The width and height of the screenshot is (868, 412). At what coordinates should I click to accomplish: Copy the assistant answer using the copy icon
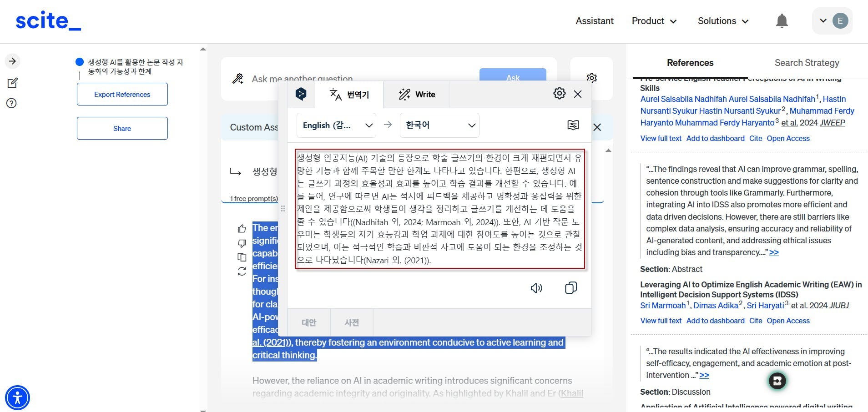tap(242, 257)
